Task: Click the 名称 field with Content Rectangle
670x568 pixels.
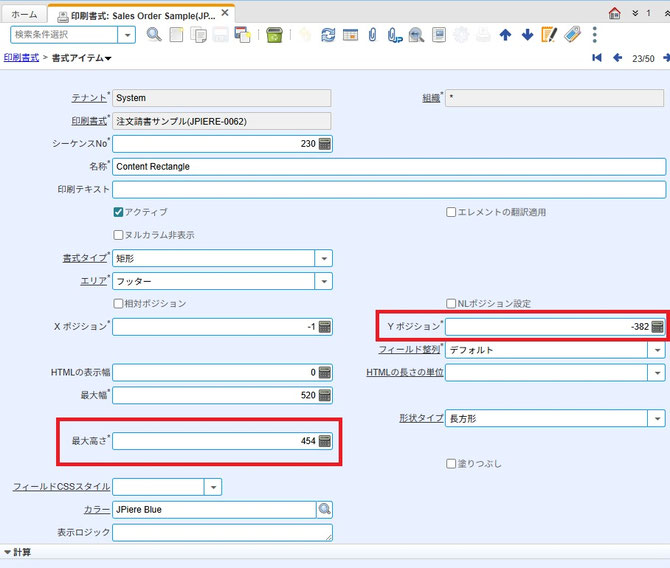Action: click(x=389, y=167)
